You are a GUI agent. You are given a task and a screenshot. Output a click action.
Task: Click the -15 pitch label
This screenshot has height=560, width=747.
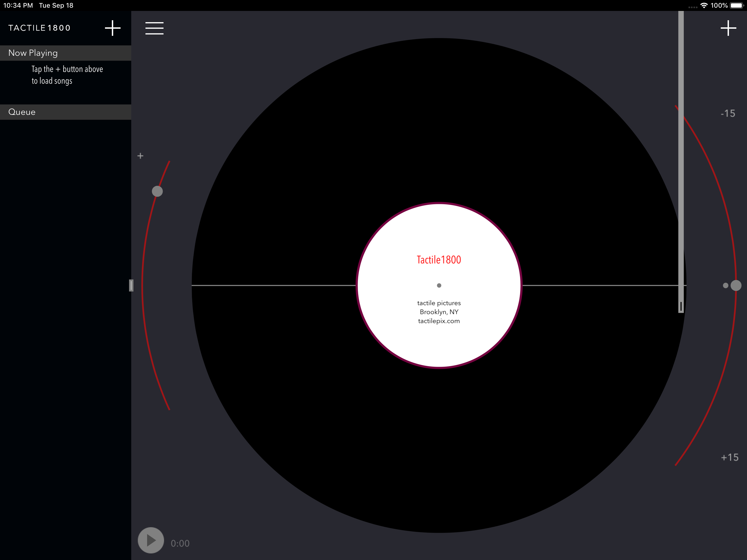[728, 113]
